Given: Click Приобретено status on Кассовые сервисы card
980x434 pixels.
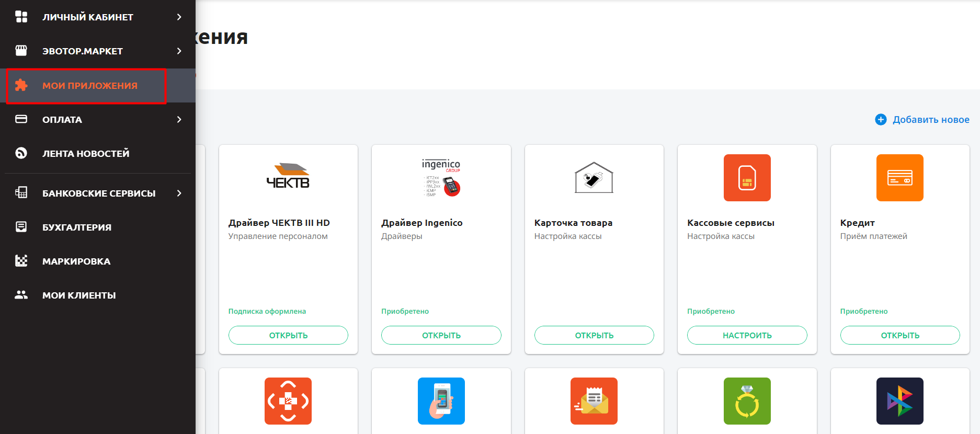Looking at the screenshot, I should click(x=711, y=311).
